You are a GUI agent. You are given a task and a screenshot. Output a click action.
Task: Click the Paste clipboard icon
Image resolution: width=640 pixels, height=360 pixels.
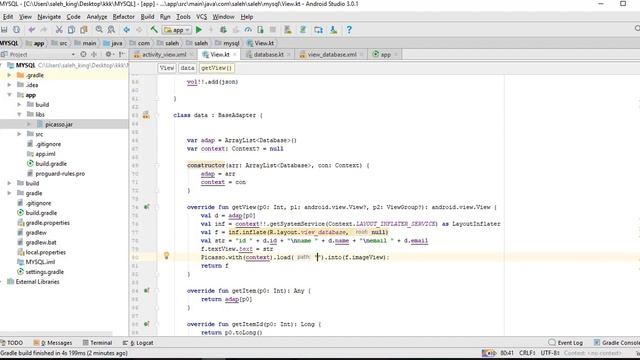click(84, 30)
